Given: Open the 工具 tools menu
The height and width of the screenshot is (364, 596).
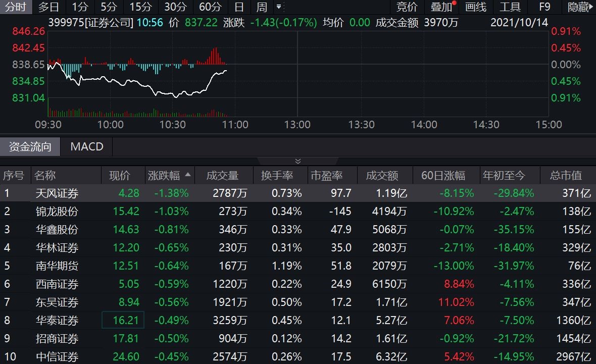Looking at the screenshot, I should coord(510,7).
